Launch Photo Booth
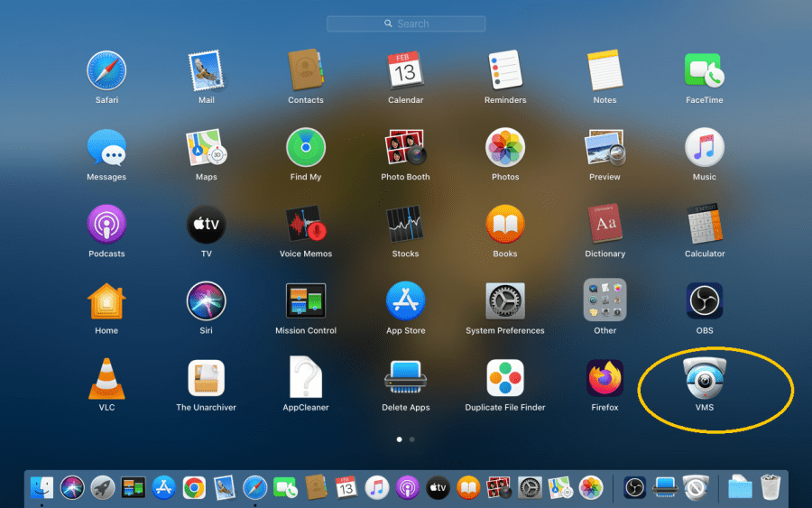The image size is (812, 508). coord(405,148)
